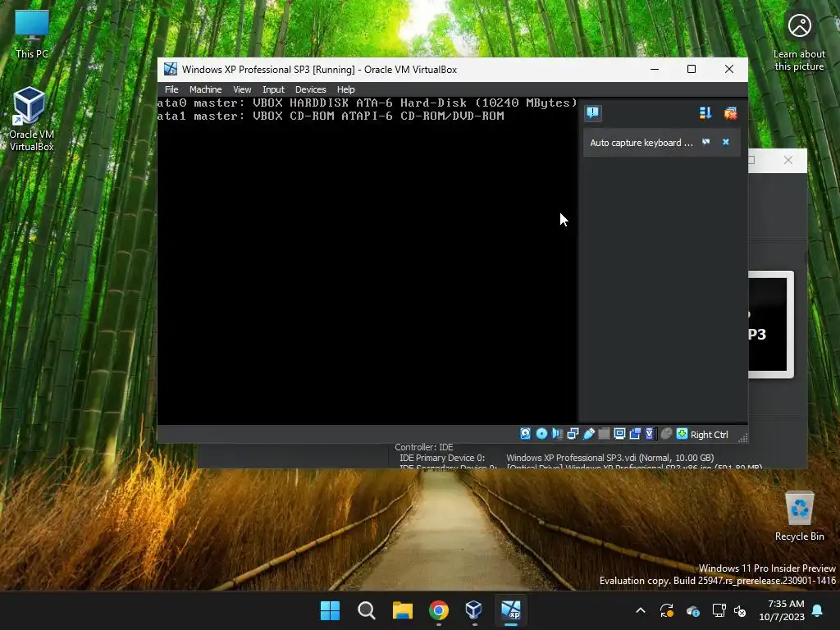
Task: Maximize the Windows XP VM window
Action: pyautogui.click(x=692, y=69)
